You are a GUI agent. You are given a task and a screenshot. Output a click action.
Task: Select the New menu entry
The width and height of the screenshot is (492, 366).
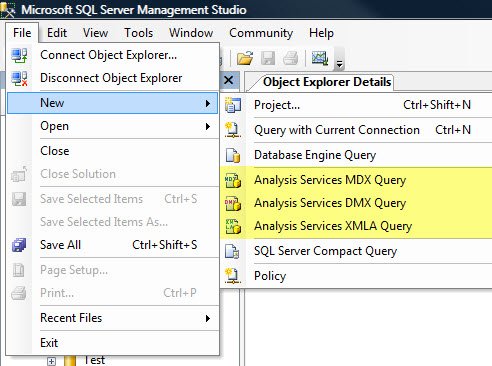[112, 103]
